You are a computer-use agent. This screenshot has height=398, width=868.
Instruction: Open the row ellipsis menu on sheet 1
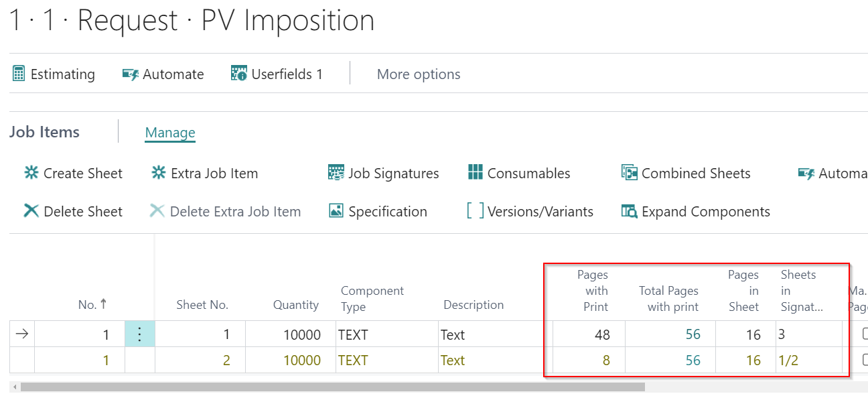click(139, 334)
